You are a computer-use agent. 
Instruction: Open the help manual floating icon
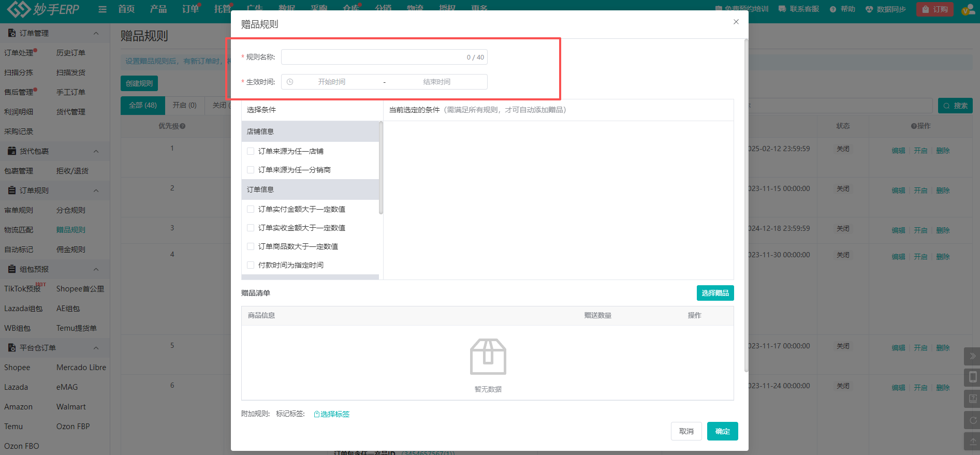(972, 399)
